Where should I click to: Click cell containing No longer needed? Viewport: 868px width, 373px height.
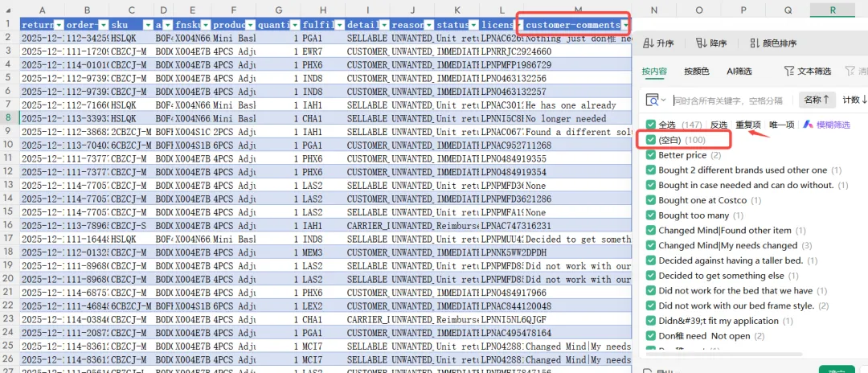tap(578, 118)
